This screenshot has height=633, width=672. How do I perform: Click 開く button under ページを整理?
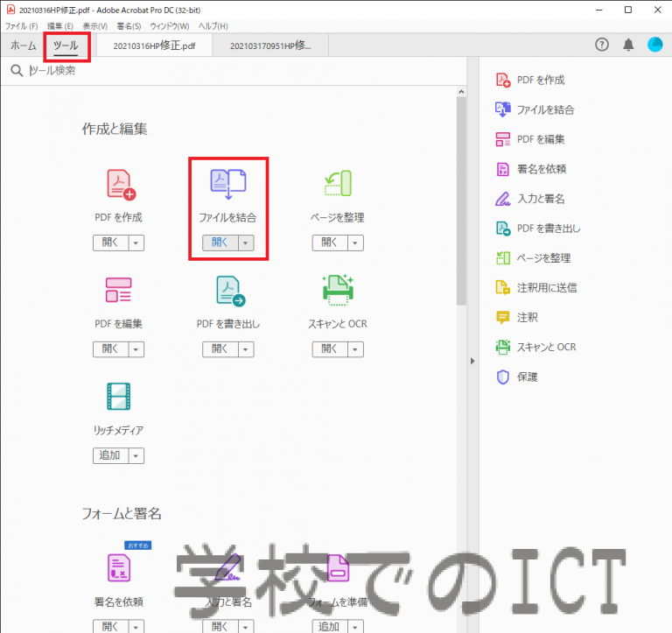tap(330, 243)
